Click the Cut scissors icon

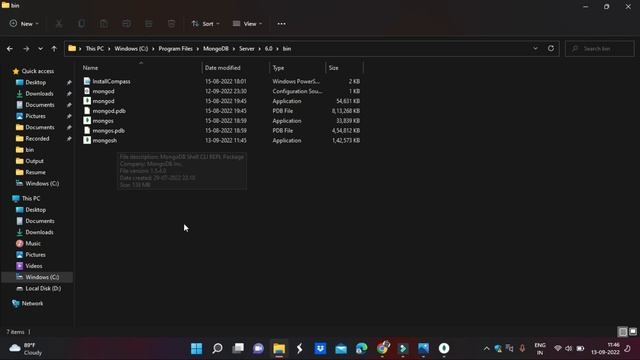coord(59,24)
